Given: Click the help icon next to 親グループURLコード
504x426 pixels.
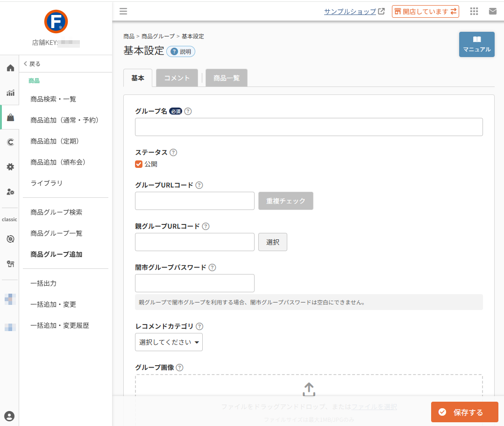Looking at the screenshot, I should click(x=206, y=226).
